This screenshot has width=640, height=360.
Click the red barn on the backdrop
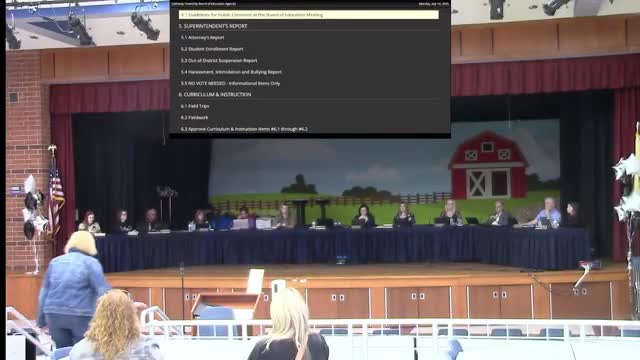coord(488,165)
